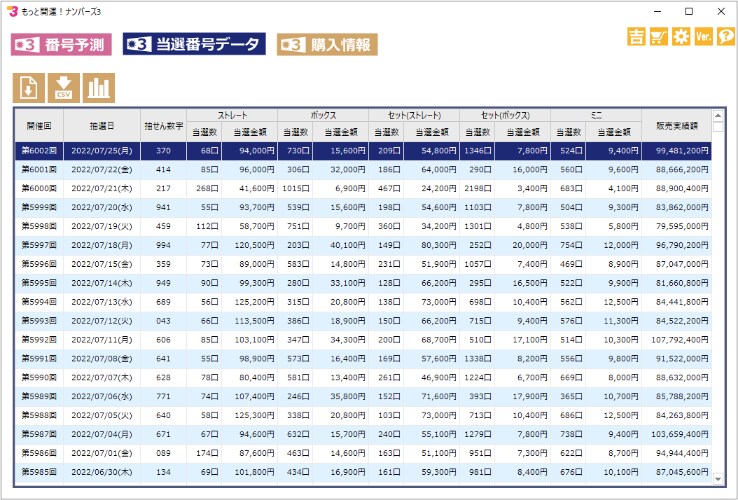738x500 pixels.
Task: Select row 第5998回
Action: pos(363,226)
